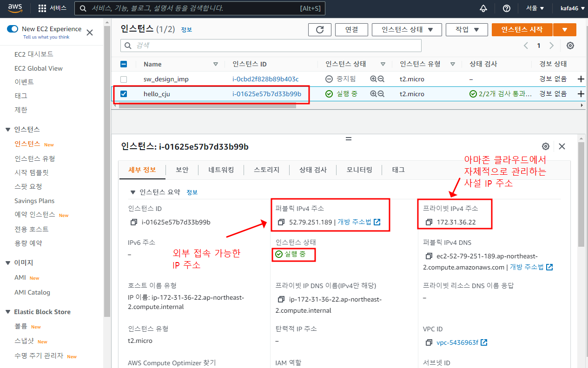This screenshot has height=368, width=588.
Task: Focus the top AWS services search box
Action: pos(200,8)
